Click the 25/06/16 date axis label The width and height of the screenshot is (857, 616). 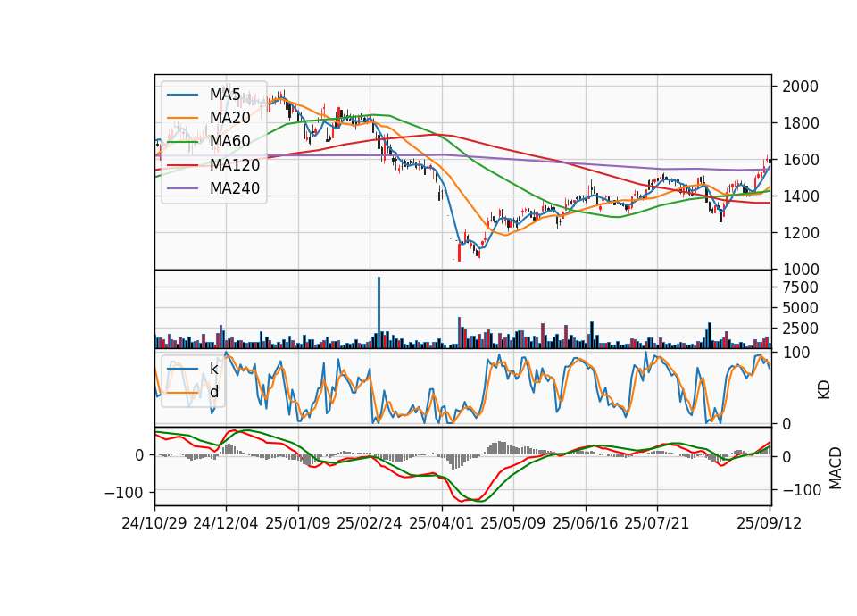tap(586, 523)
